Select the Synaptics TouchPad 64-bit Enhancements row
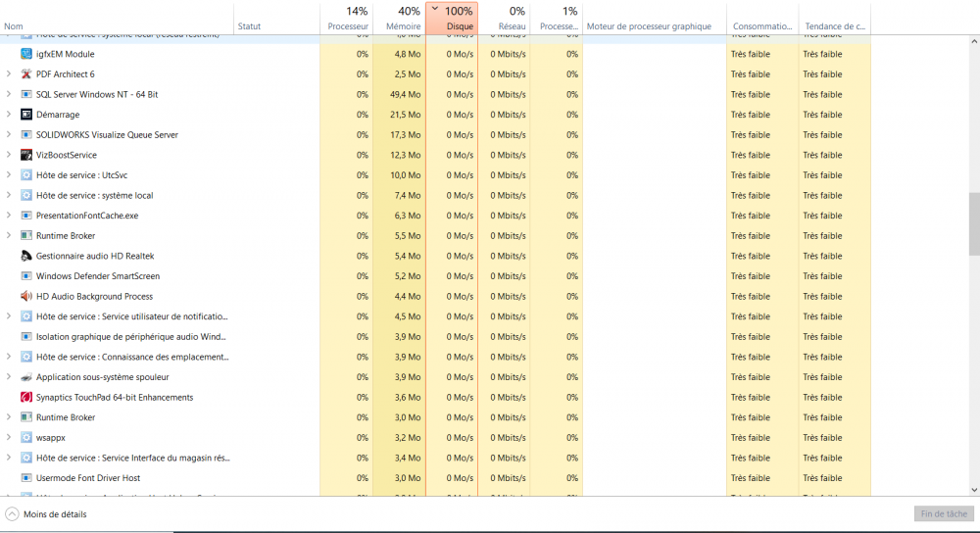 435,398
